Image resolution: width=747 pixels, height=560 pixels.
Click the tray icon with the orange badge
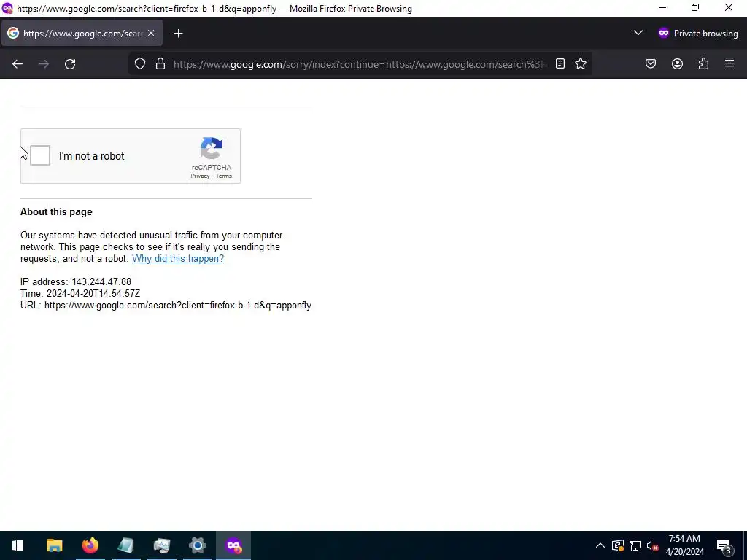tap(618, 545)
